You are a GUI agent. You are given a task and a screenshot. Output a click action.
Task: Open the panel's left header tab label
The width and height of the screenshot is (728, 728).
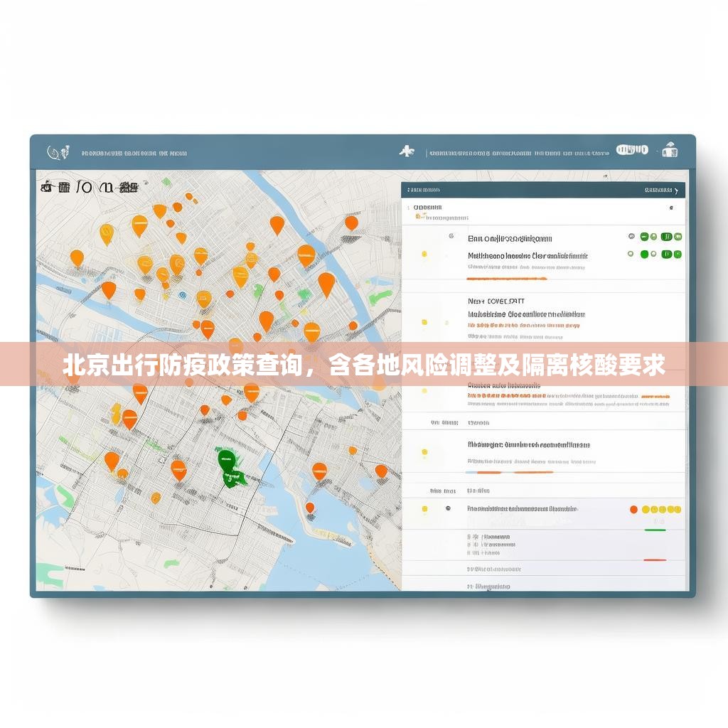click(422, 191)
